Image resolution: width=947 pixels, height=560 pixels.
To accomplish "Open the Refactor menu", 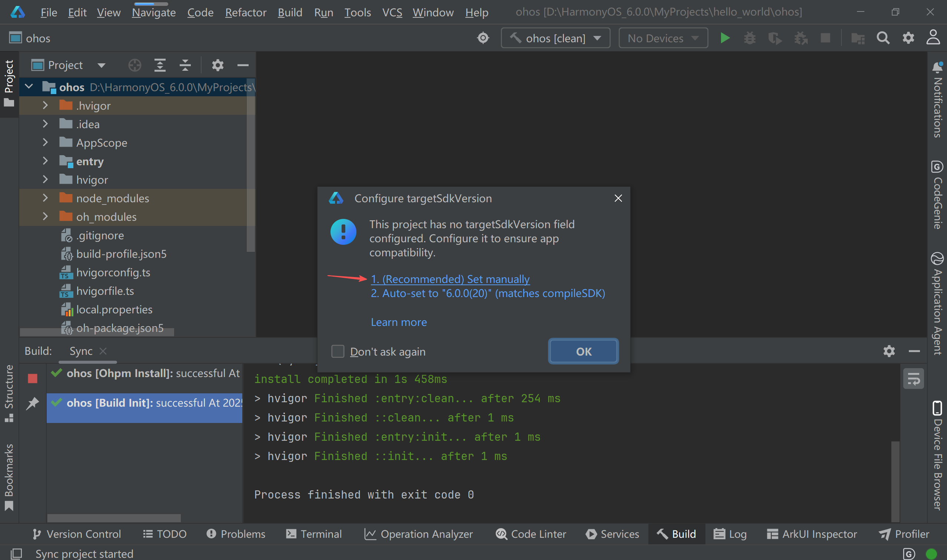I will click(246, 13).
